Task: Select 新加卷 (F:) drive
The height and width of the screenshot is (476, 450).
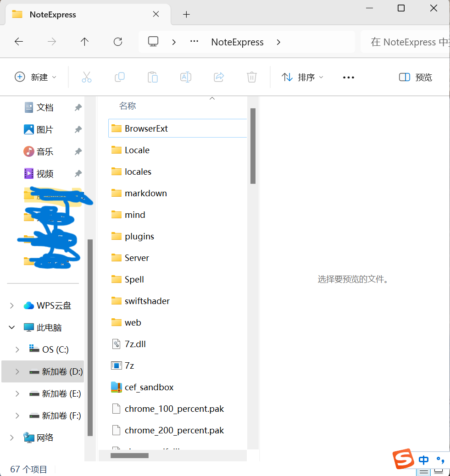Action: tap(55, 415)
